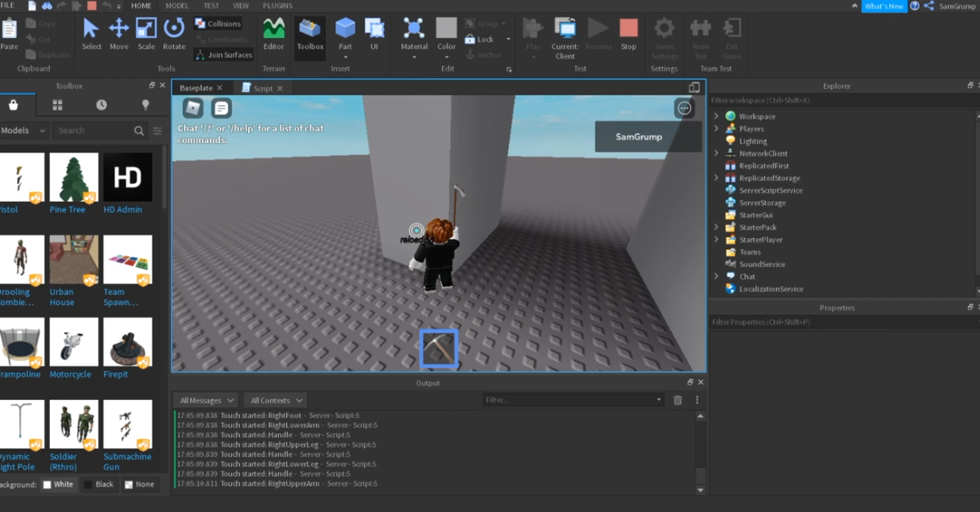
Task: Toggle Collisions option
Action: point(218,24)
